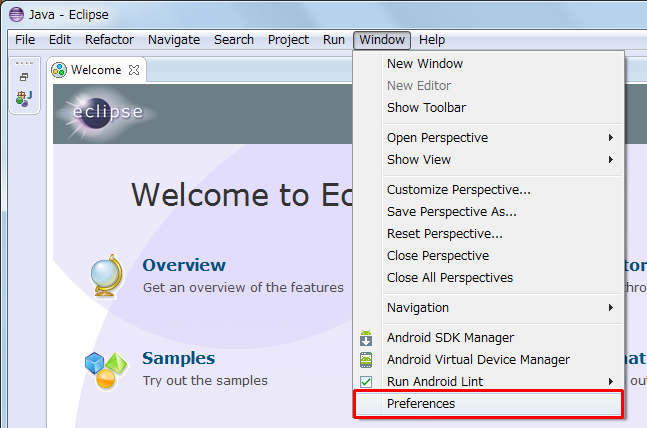647x428 pixels.
Task: Expand the Show View submenu
Action: pos(610,160)
